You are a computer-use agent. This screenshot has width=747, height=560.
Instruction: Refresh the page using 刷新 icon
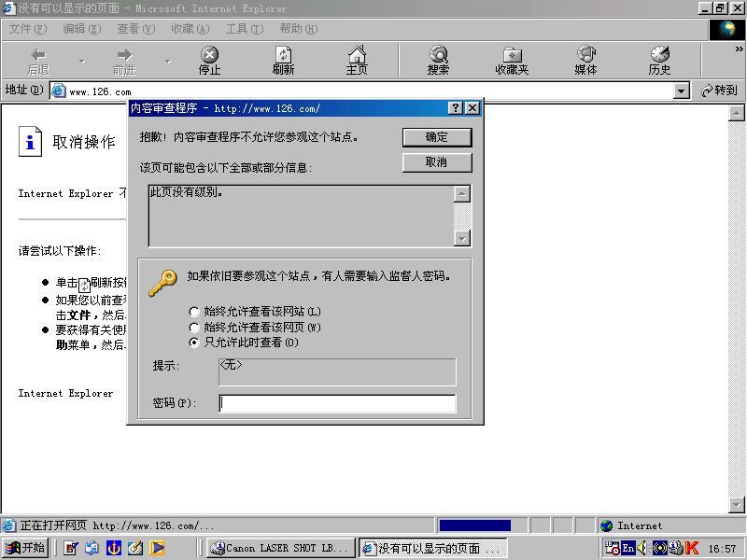coord(284,61)
